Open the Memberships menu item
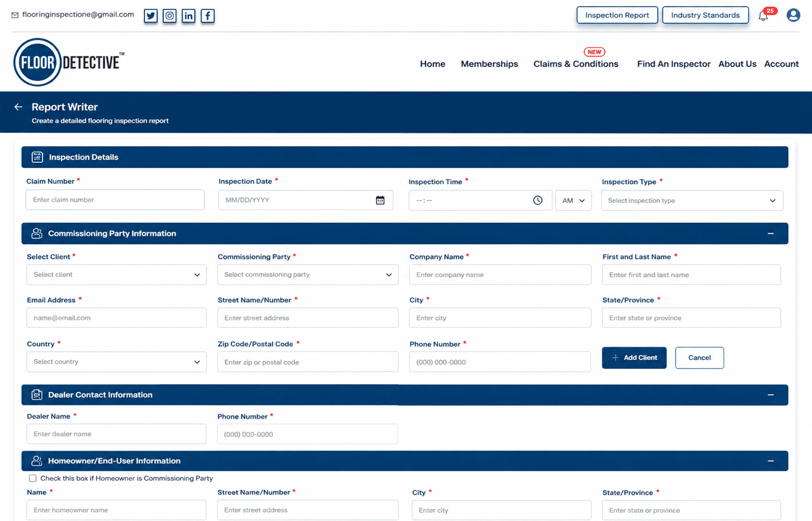 489,64
